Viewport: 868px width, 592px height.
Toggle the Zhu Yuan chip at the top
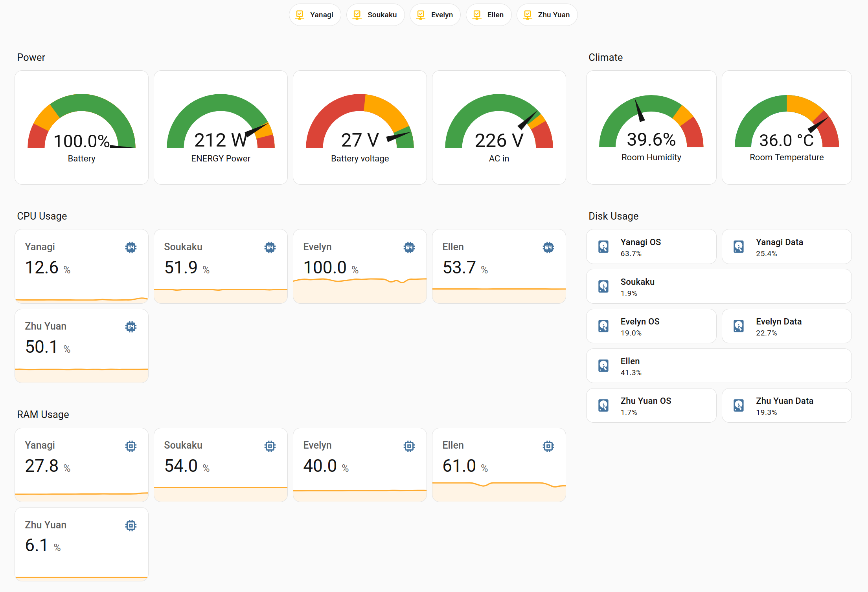547,15
